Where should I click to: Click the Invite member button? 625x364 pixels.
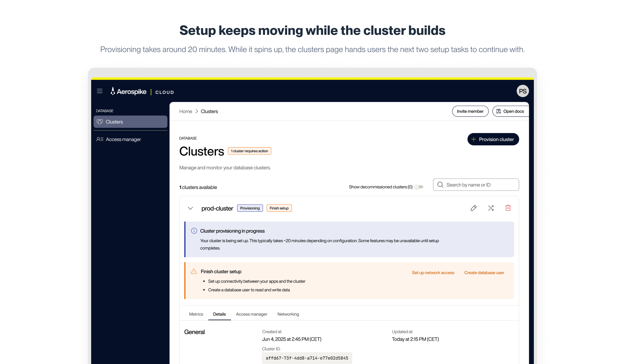470,111
